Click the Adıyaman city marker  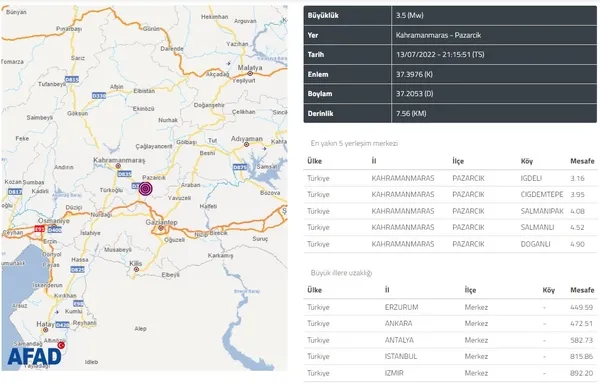(x=247, y=145)
